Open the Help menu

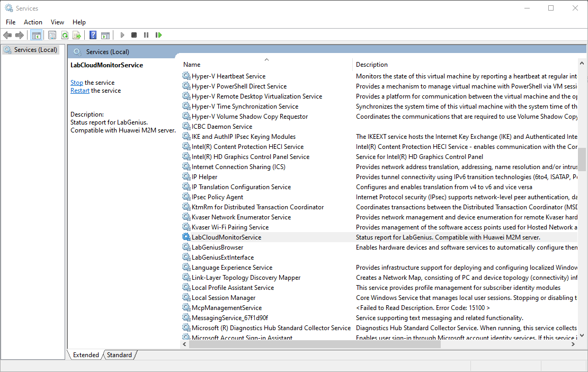79,22
